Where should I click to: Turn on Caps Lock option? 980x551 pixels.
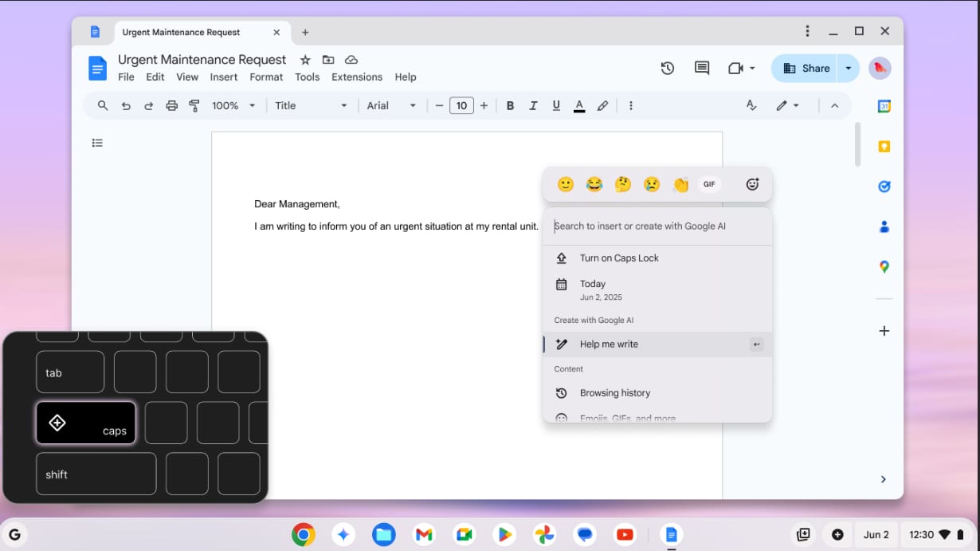[619, 258]
